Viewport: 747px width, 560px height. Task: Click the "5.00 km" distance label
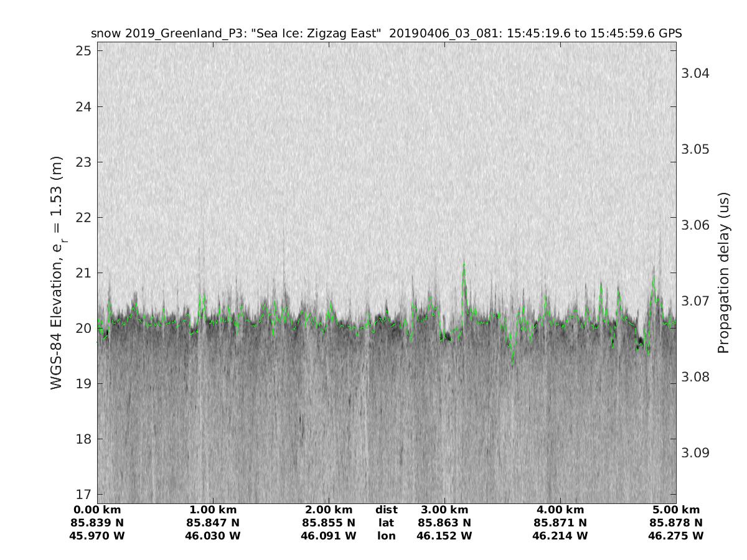pos(675,510)
